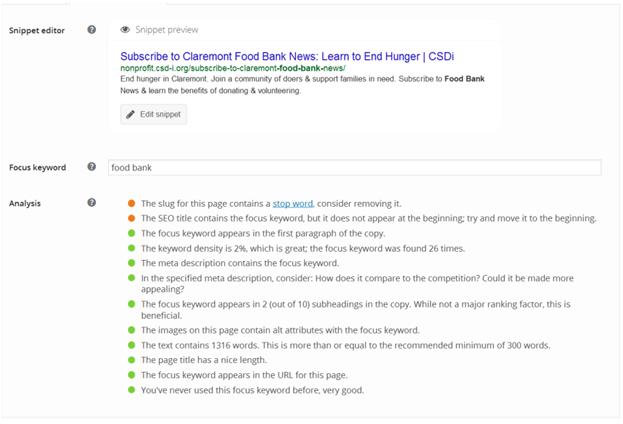Open the Subscribe to Claremont Food Bank title
The height and width of the screenshot is (424, 623).
pyautogui.click(x=287, y=56)
